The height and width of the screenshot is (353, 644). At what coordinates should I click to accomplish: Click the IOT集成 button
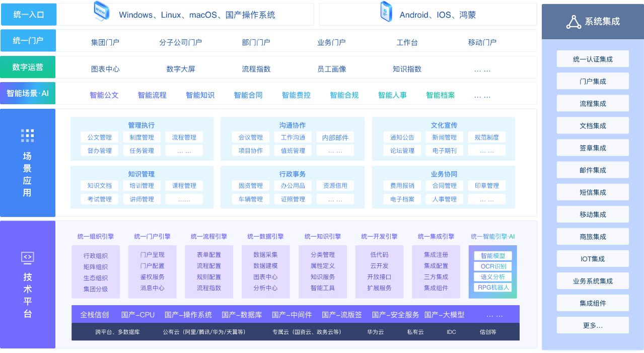click(593, 258)
